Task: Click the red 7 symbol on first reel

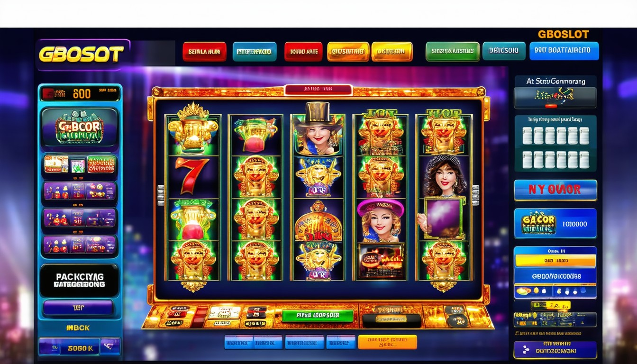Action: pos(192,176)
